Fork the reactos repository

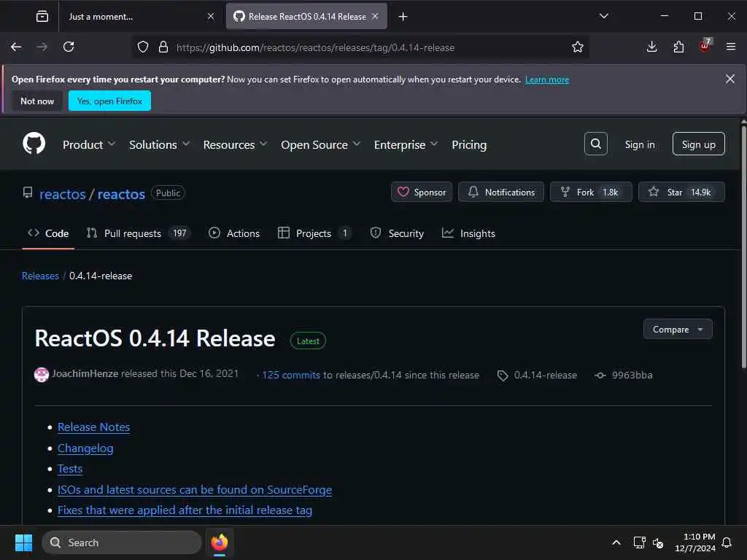[591, 192]
